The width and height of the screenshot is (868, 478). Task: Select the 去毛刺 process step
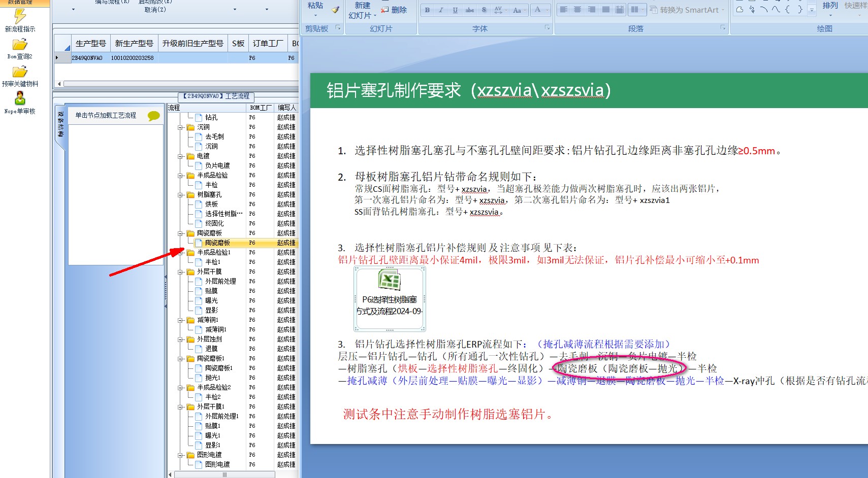coord(214,136)
